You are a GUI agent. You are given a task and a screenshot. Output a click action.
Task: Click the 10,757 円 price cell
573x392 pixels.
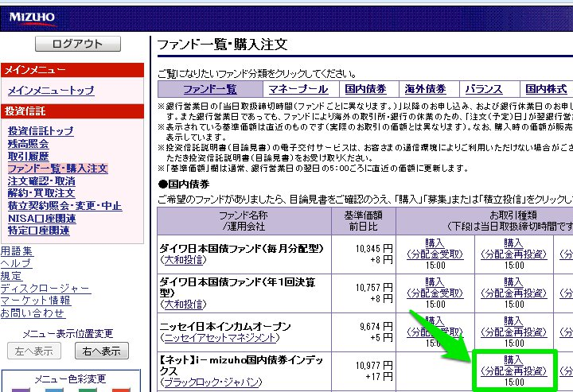coord(364,293)
